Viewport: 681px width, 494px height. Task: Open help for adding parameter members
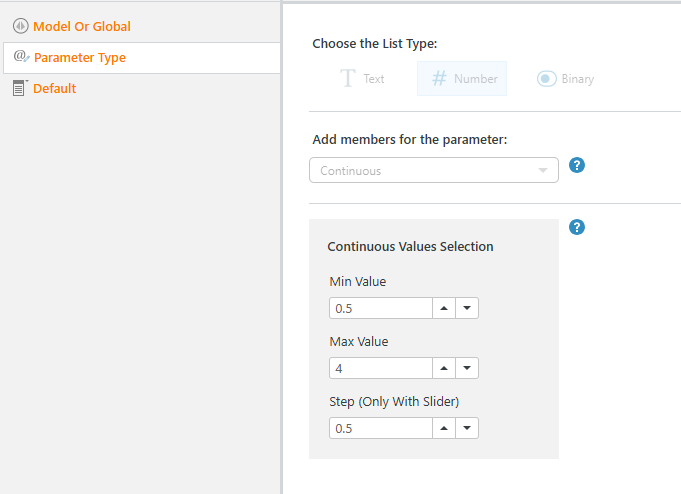[x=576, y=165]
